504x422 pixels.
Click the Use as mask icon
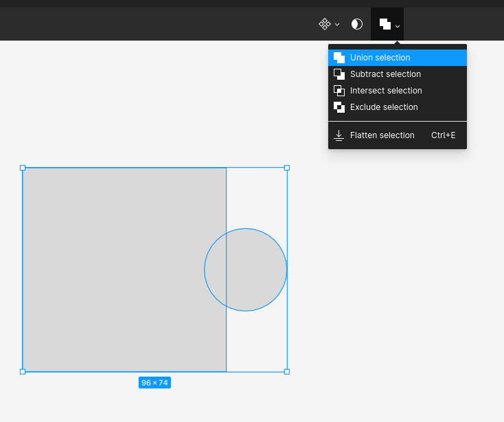357,24
